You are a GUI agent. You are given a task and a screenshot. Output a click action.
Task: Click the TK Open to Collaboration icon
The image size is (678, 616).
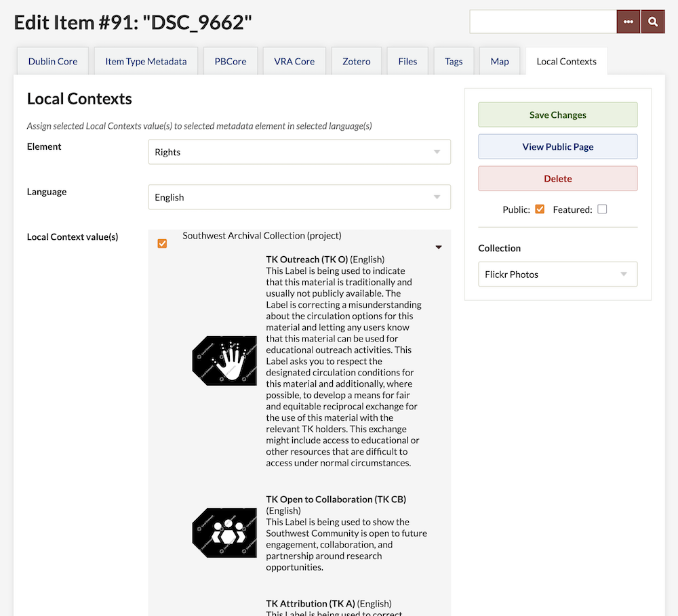(x=224, y=533)
